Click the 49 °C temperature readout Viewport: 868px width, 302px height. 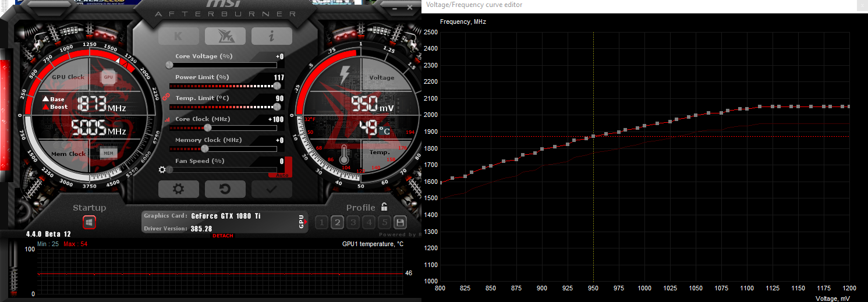point(374,128)
